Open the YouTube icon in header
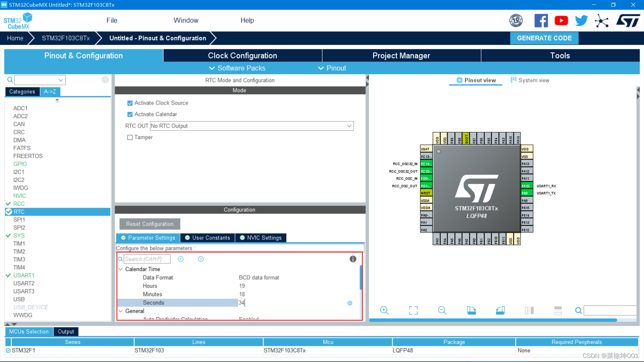 (x=561, y=21)
